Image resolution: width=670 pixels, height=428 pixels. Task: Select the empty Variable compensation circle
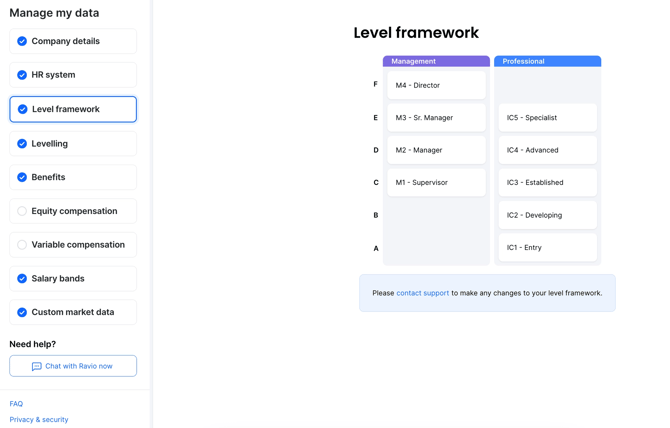pos(22,245)
